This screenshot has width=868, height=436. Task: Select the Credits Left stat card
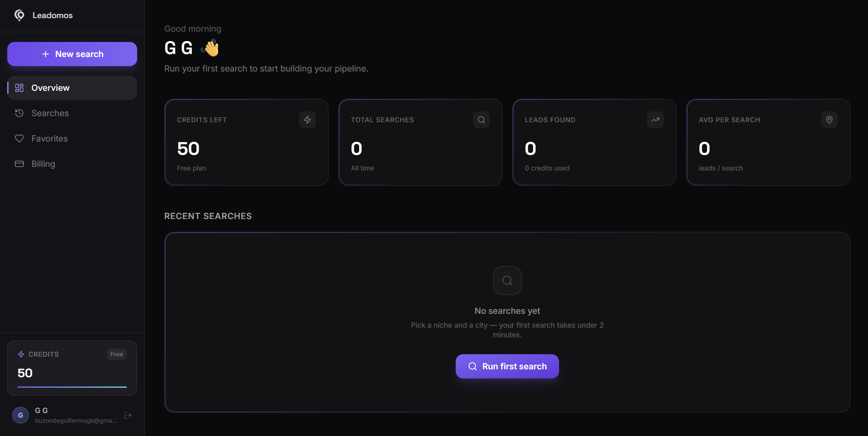(246, 142)
